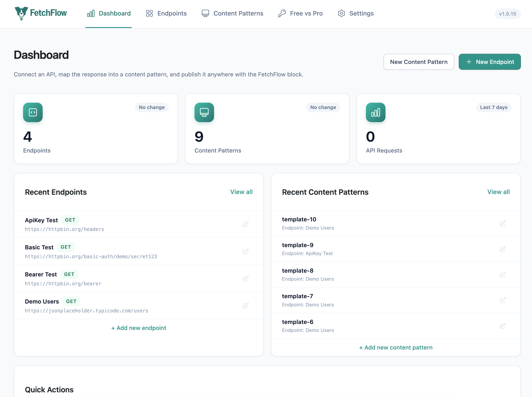This screenshot has height=397, width=532.
Task: Open the template-7 content pattern
Action: [x=297, y=296]
